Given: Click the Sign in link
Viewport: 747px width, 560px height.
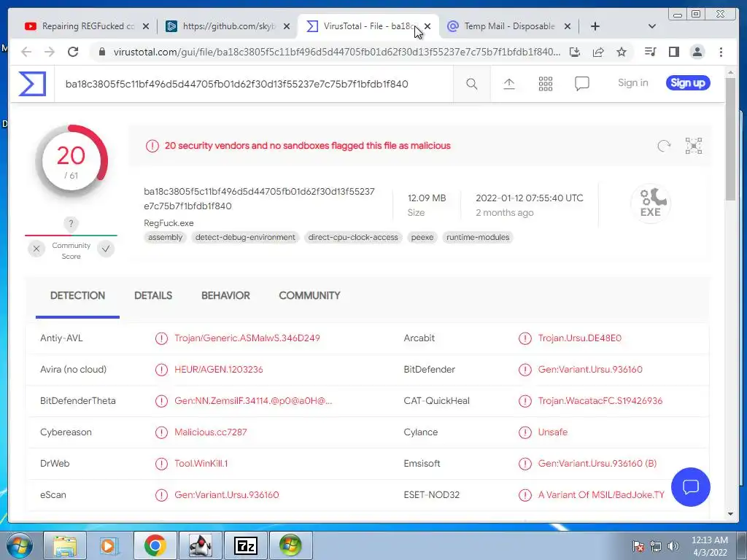Looking at the screenshot, I should point(632,83).
